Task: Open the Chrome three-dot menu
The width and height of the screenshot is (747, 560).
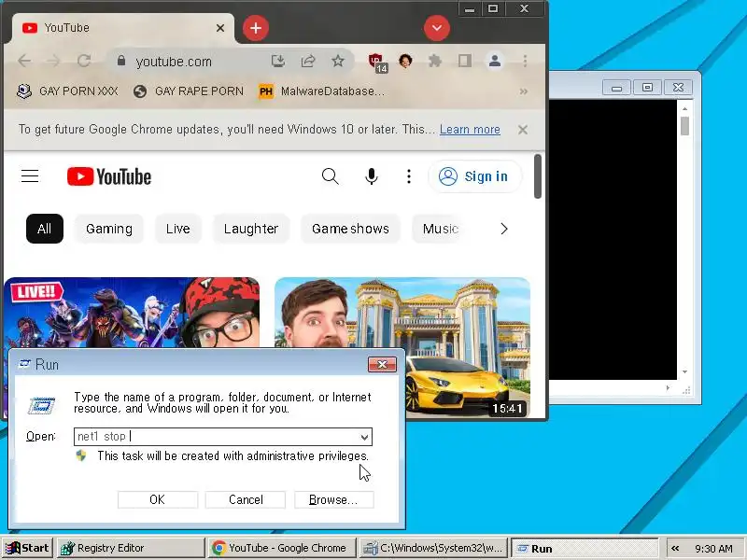Action: (x=525, y=61)
